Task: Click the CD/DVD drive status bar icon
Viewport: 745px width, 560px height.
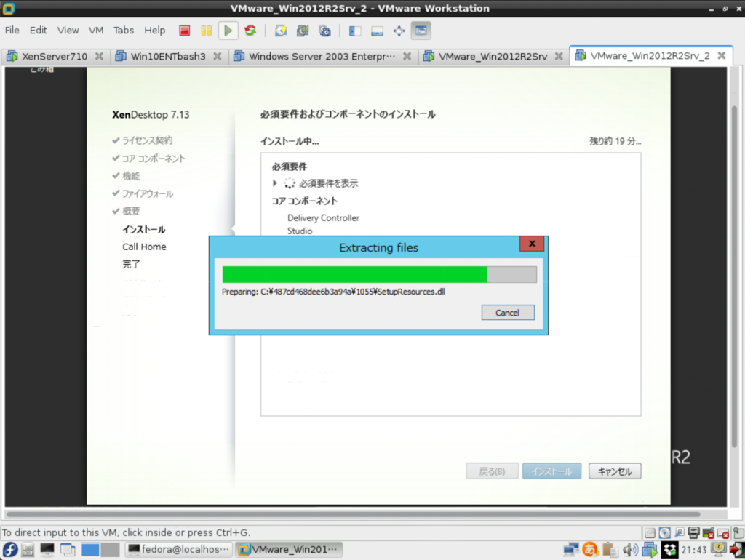Action: tap(665, 533)
